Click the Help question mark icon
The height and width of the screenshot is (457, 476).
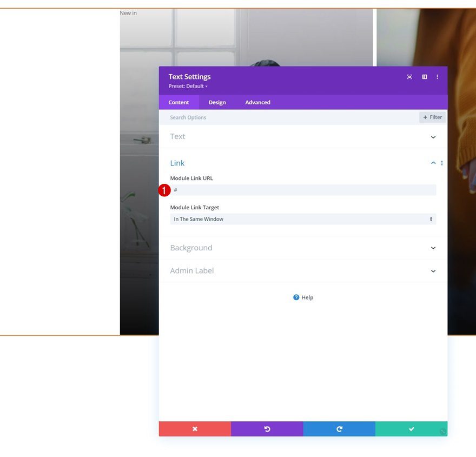tap(296, 297)
